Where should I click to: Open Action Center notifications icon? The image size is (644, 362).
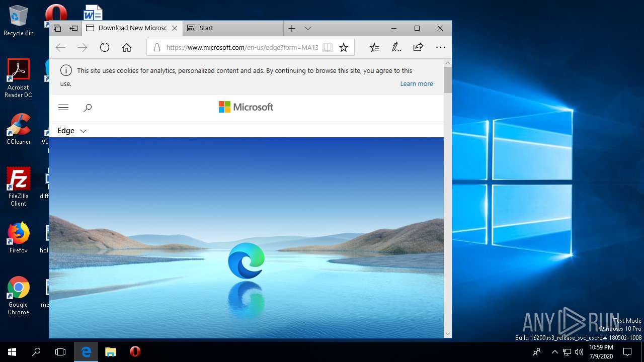click(x=627, y=352)
